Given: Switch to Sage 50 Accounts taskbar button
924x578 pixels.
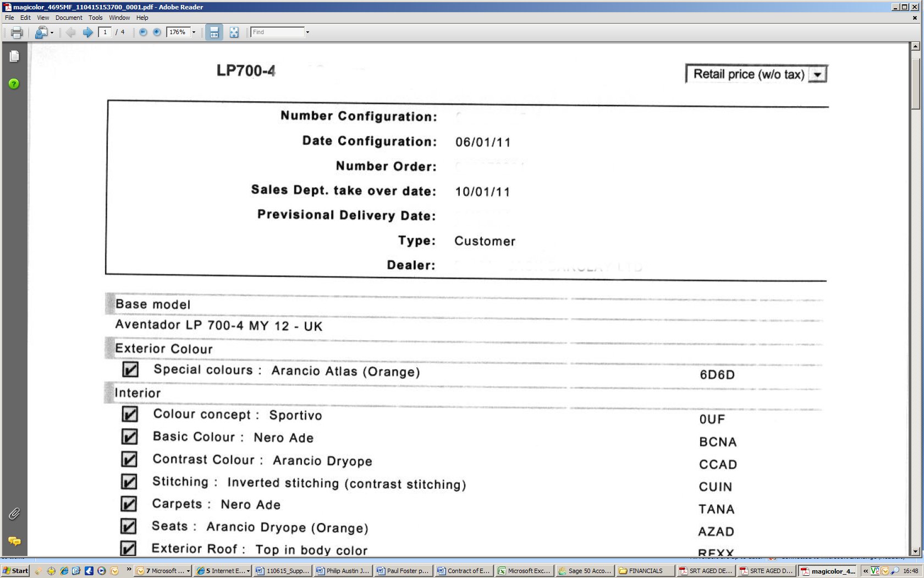Looking at the screenshot, I should click(x=585, y=571).
